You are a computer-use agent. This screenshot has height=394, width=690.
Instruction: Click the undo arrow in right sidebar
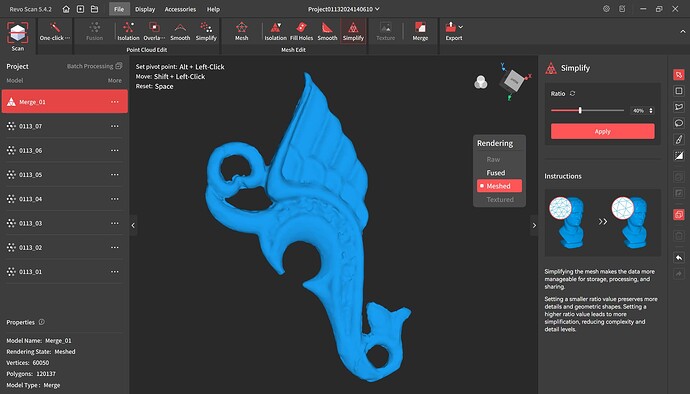pyautogui.click(x=679, y=258)
